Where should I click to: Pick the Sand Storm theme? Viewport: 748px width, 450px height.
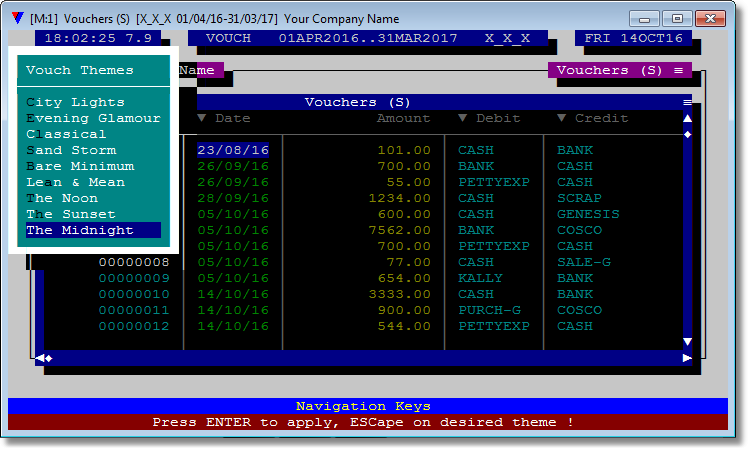pos(71,150)
